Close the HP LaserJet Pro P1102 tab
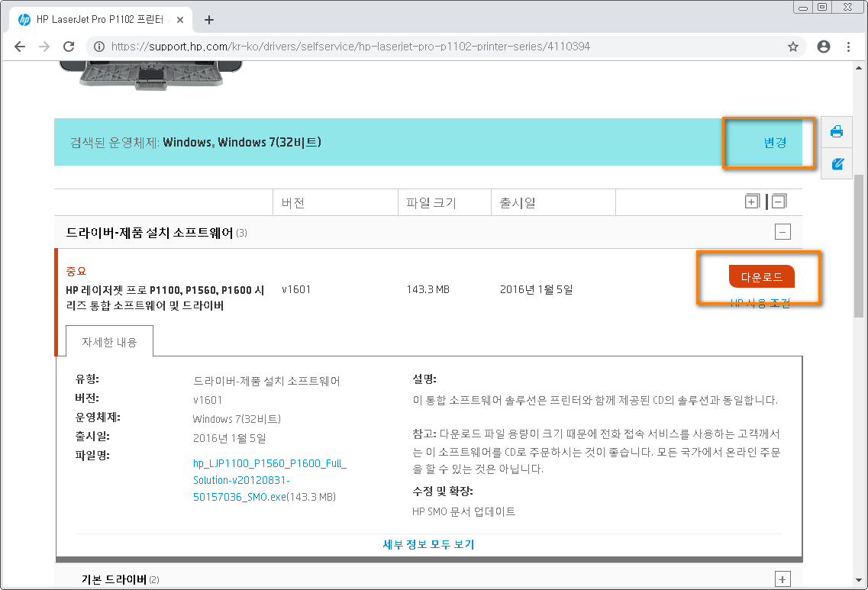This screenshot has height=590, width=868. point(180,20)
